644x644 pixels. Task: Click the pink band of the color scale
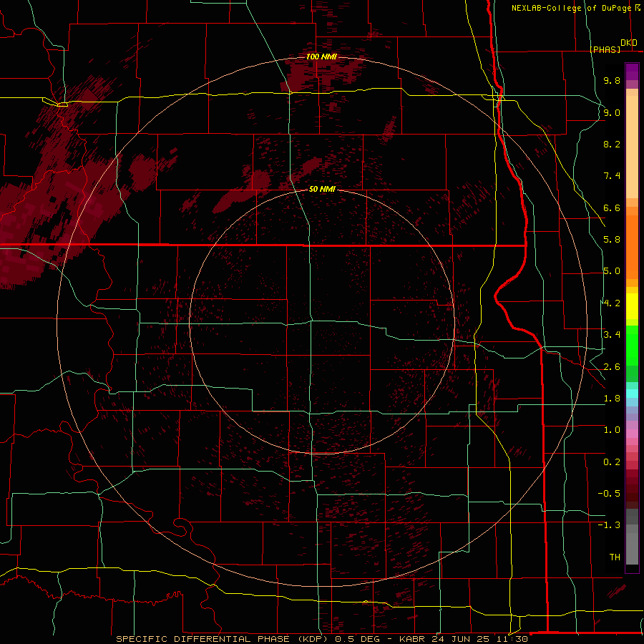pyautogui.click(x=632, y=434)
